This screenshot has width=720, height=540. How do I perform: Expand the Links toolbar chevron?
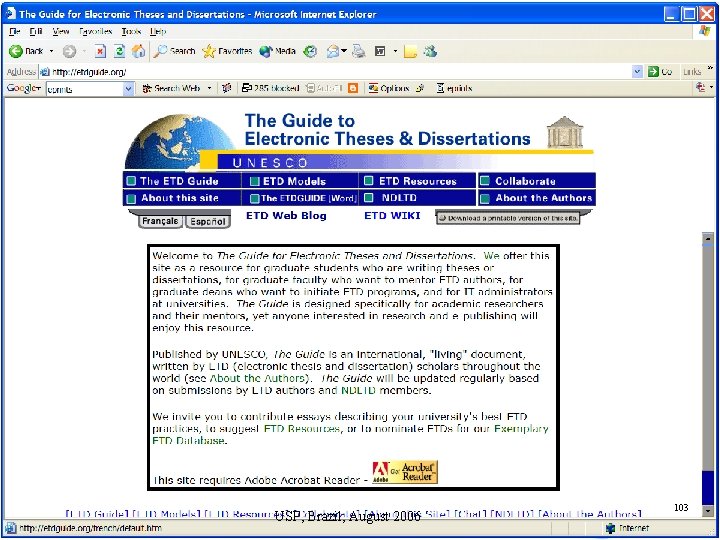[x=710, y=68]
